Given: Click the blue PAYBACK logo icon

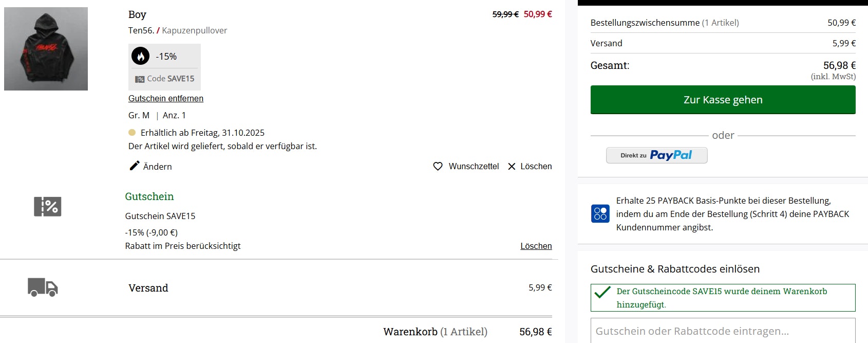Looking at the screenshot, I should coord(600,213).
